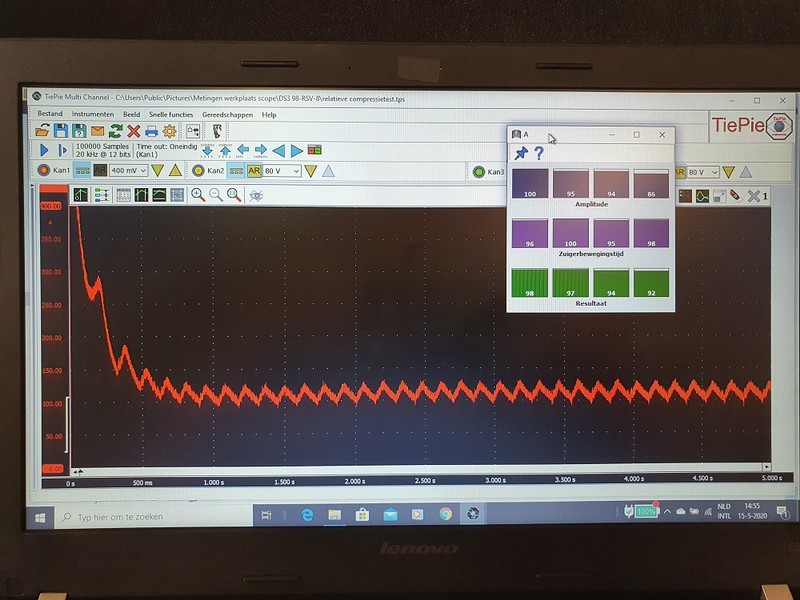Toggle the Kan1 channel on/off indicator

pos(44,170)
